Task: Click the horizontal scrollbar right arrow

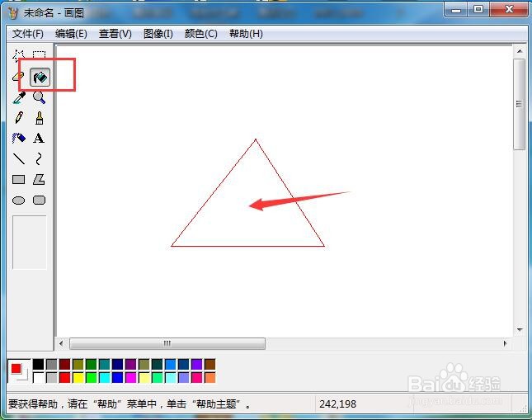Action: (x=506, y=343)
